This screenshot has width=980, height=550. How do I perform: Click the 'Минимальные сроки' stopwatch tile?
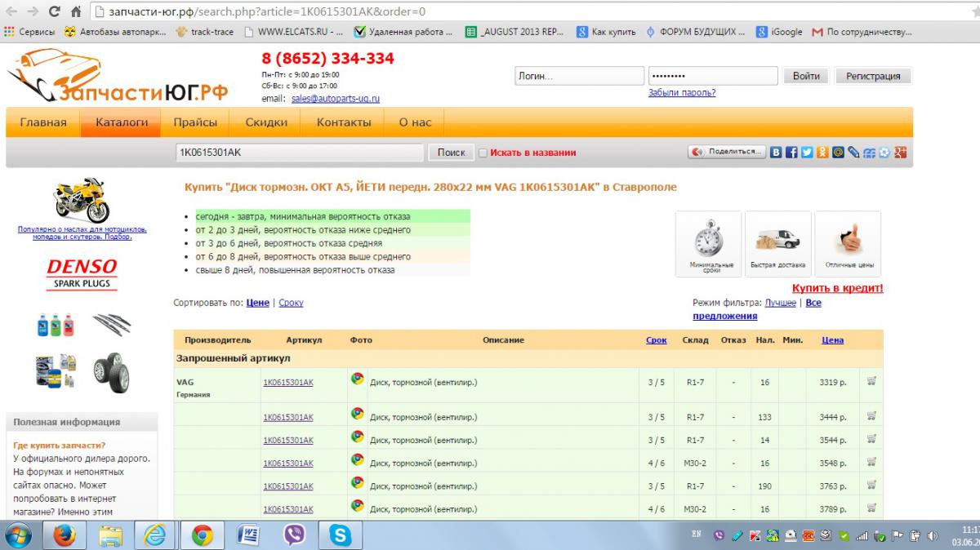coord(709,244)
